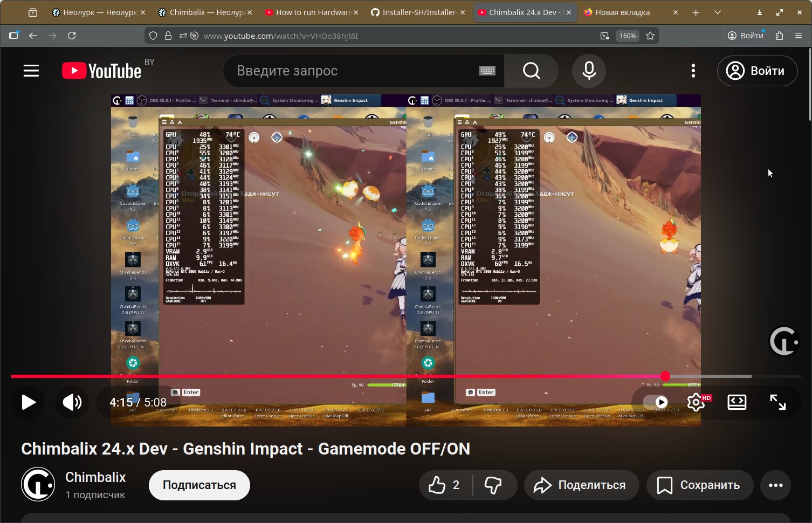This screenshot has width=812, height=523.
Task: Open the Firefox View button before the tabs
Action: (33, 12)
